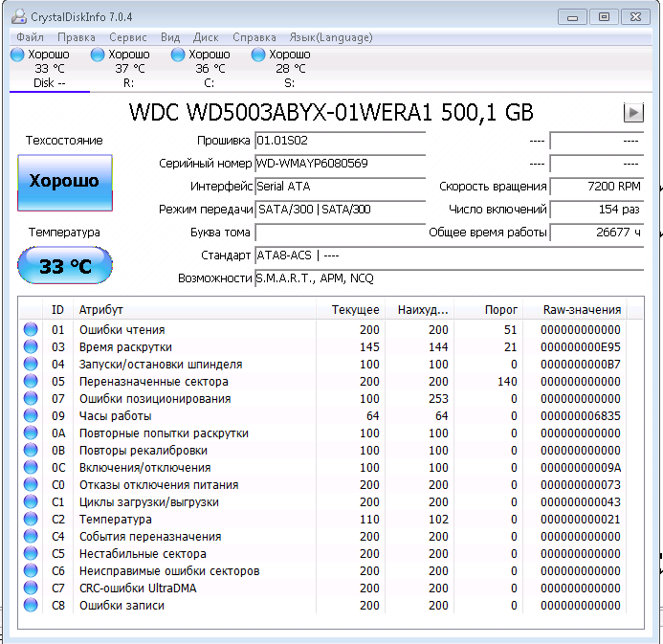Click the Raw-значения column header
Screen dimensions: 663x644
coord(582,310)
